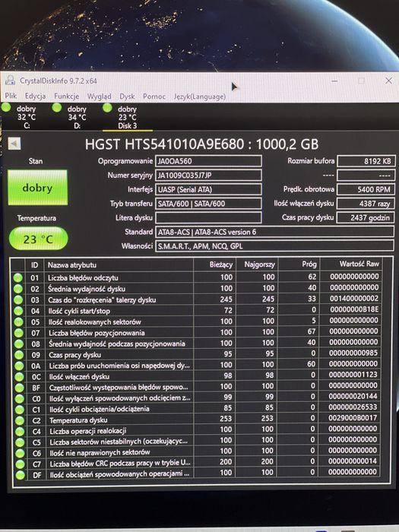
Task: Click status icon for attribute 0A
Action: (x=19, y=366)
